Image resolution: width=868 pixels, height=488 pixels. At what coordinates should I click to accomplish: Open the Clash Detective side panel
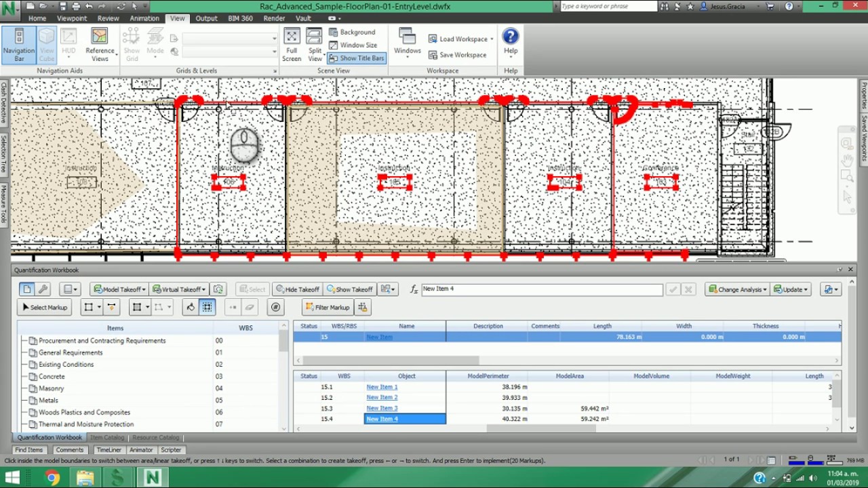point(3,103)
